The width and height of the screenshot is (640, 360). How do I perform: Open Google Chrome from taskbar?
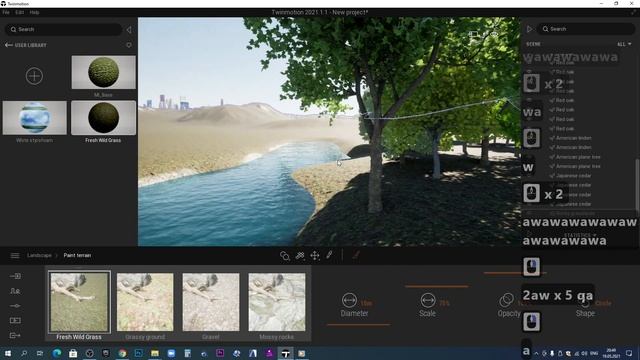coord(122,353)
